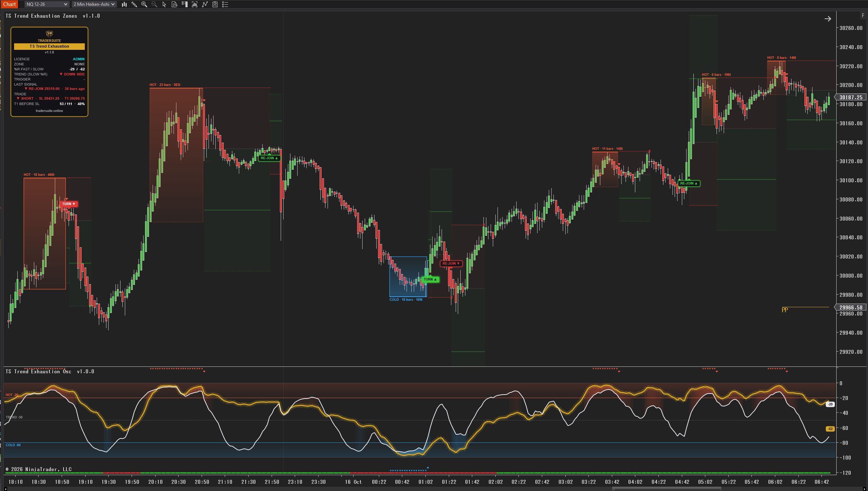This screenshot has width=868, height=491.
Task: Open the chart properties list icon
Action: point(225,4)
